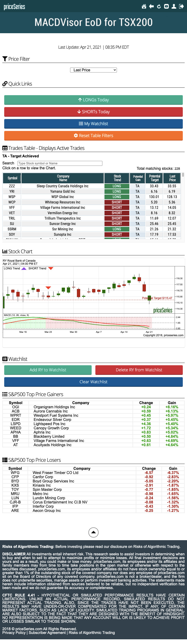Screen dimensions: 187x644
Task: Sort table by Stock Trend column
Action: pos(117,178)
